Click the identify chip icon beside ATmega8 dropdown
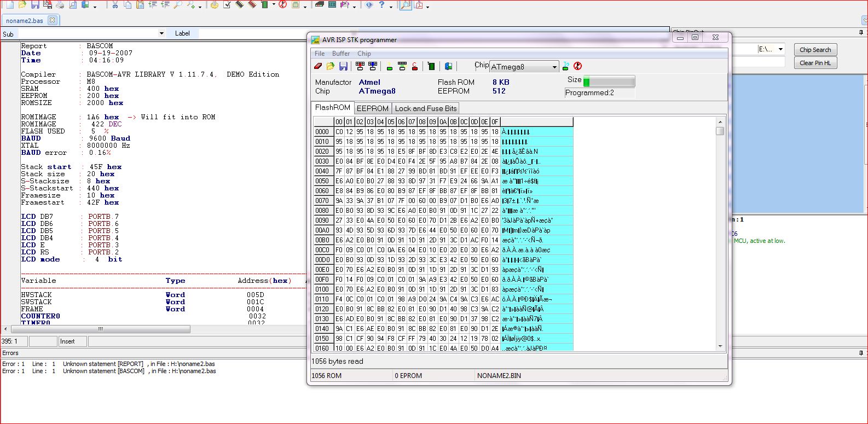Image resolution: width=868 pixels, height=424 pixels. (x=566, y=66)
